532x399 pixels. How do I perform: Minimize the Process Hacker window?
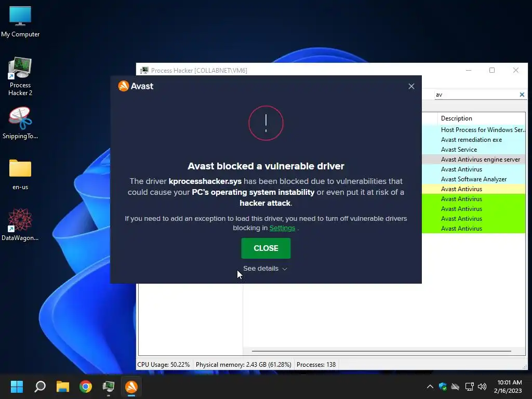coord(469,70)
